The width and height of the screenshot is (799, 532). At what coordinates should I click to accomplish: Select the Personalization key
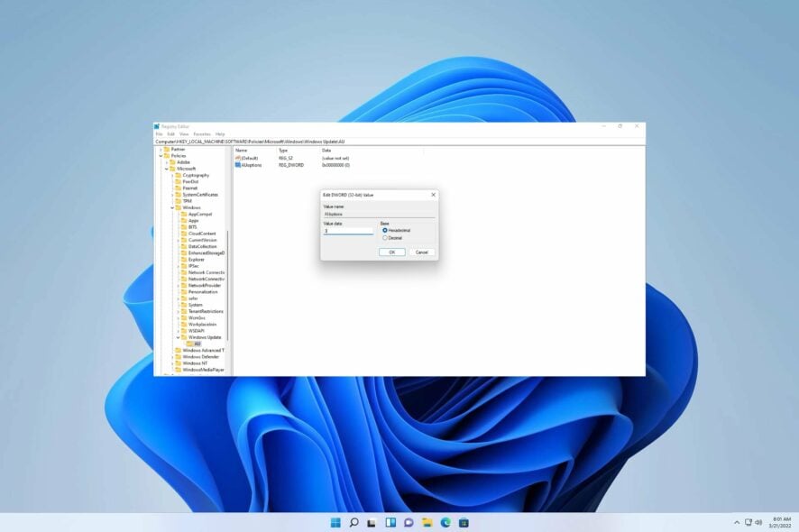point(203,292)
